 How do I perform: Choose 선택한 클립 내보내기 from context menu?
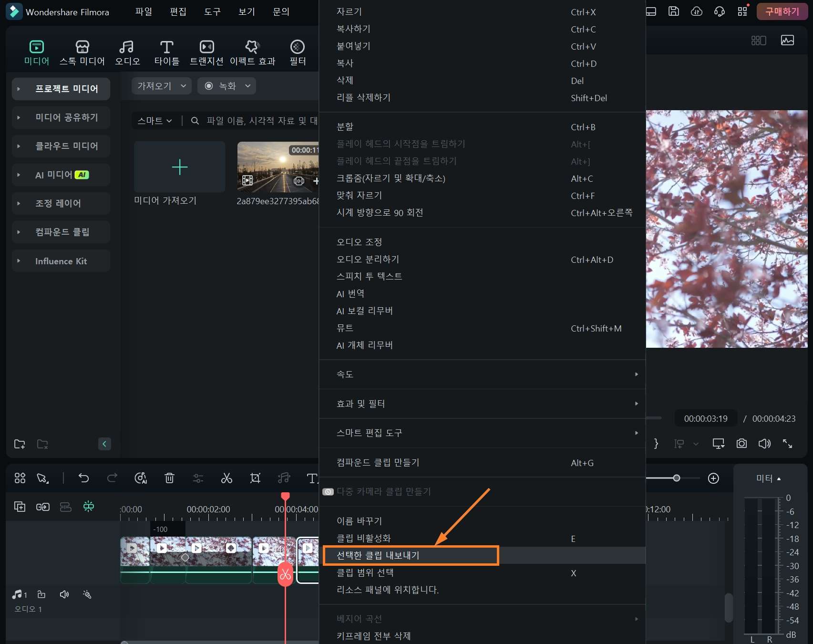(x=482, y=555)
